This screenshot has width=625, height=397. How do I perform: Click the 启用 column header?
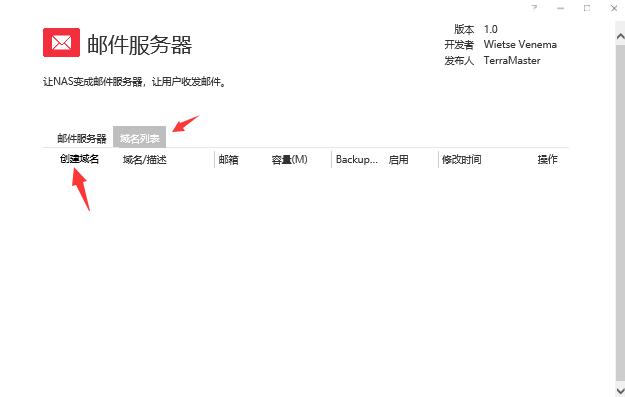pos(399,159)
